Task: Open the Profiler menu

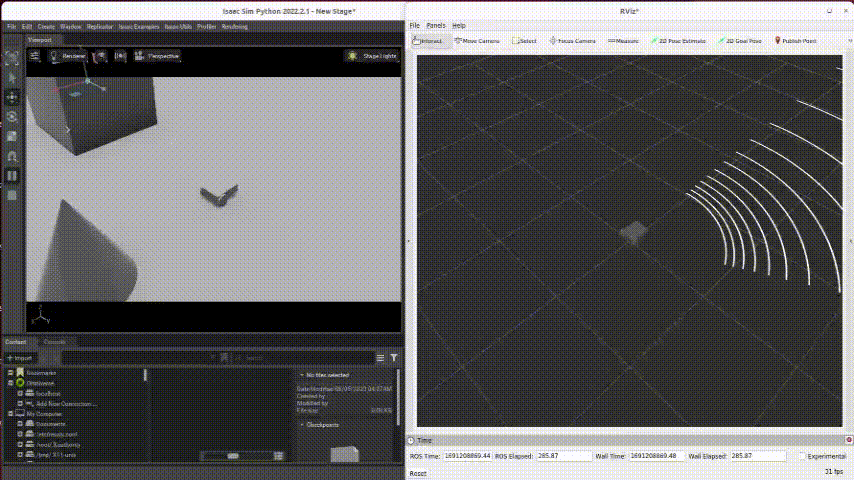Action: coord(206,27)
